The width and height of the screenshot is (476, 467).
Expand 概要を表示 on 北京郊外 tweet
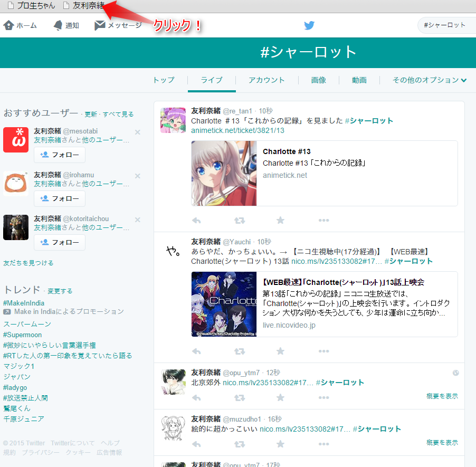pyautogui.click(x=442, y=396)
